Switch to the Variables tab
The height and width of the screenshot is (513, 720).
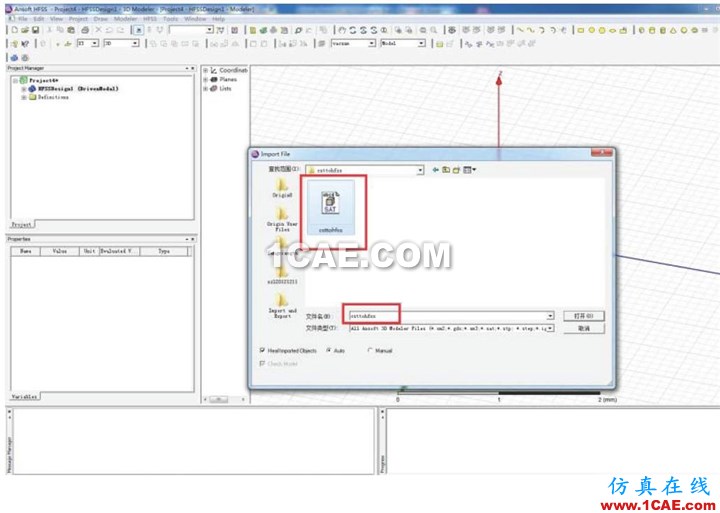24,396
